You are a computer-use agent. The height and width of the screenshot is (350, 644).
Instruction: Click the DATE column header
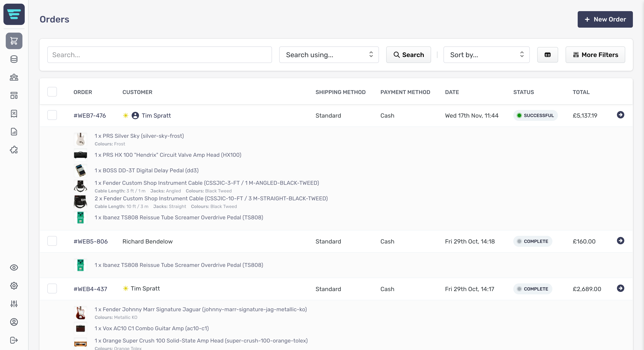click(x=452, y=92)
